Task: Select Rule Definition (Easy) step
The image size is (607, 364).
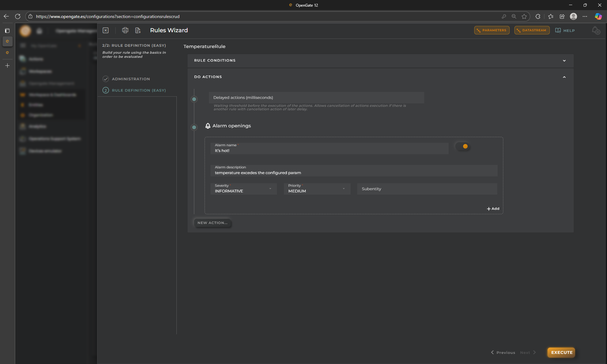Action: (x=138, y=90)
